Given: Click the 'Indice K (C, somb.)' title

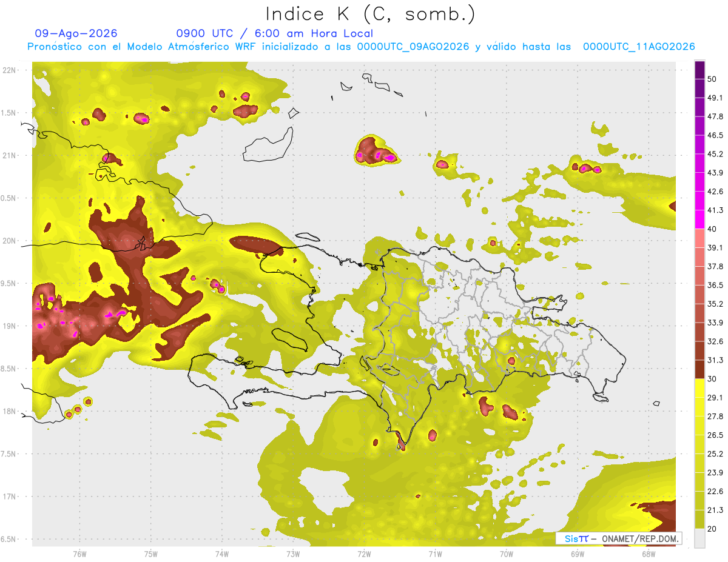Looking at the screenshot, I should coord(370,14).
